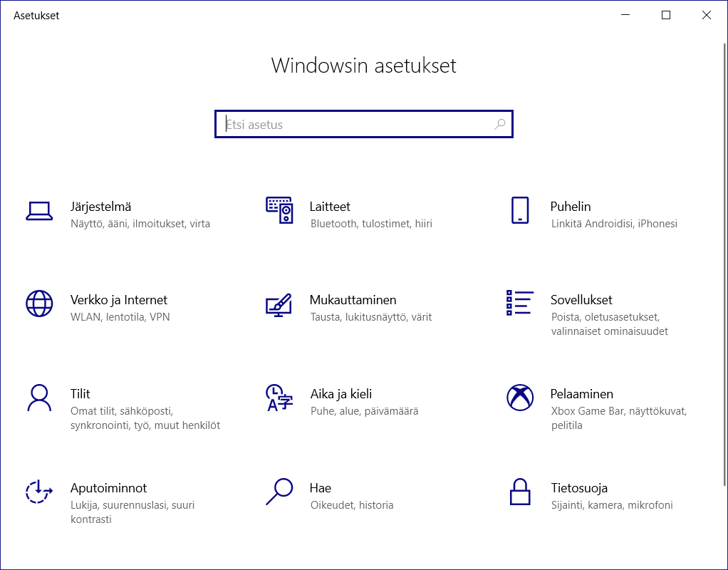This screenshot has height=570, width=728.
Task: Click text 'Tausta, lukitusnäyttö, värit'
Action: click(x=371, y=317)
